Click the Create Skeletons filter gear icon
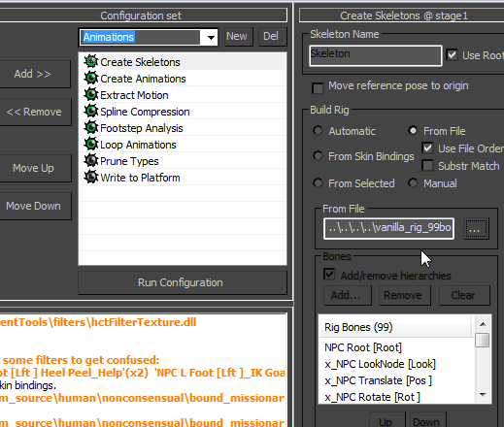This screenshot has height=427, width=504. (91, 61)
